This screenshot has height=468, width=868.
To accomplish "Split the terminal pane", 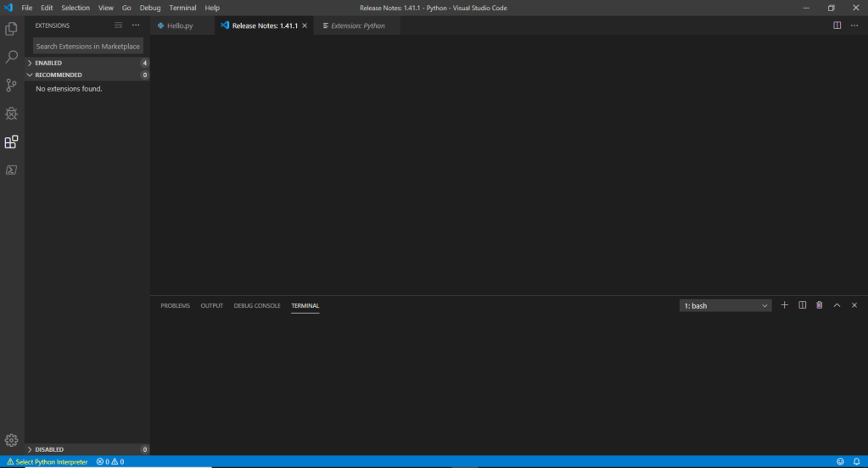I will (x=802, y=305).
